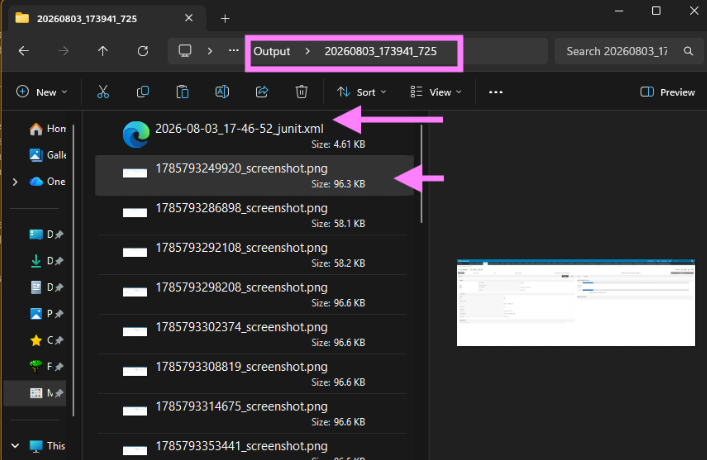This screenshot has width=707, height=460.
Task: Open the Output folder breadcrumb
Action: point(271,51)
